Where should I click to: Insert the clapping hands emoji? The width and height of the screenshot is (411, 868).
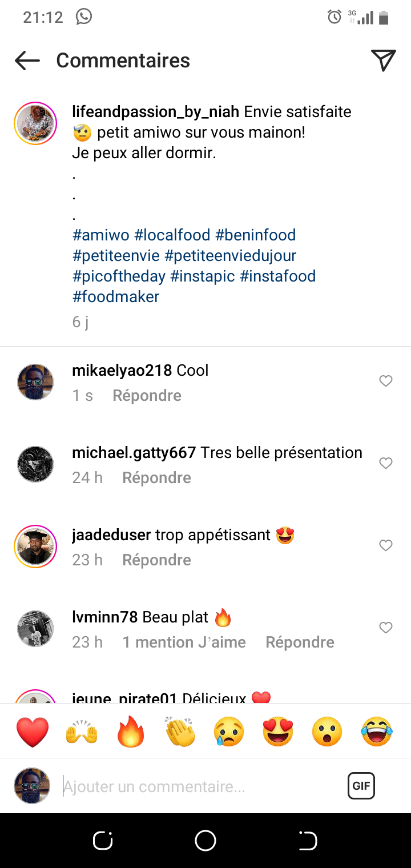pyautogui.click(x=180, y=732)
